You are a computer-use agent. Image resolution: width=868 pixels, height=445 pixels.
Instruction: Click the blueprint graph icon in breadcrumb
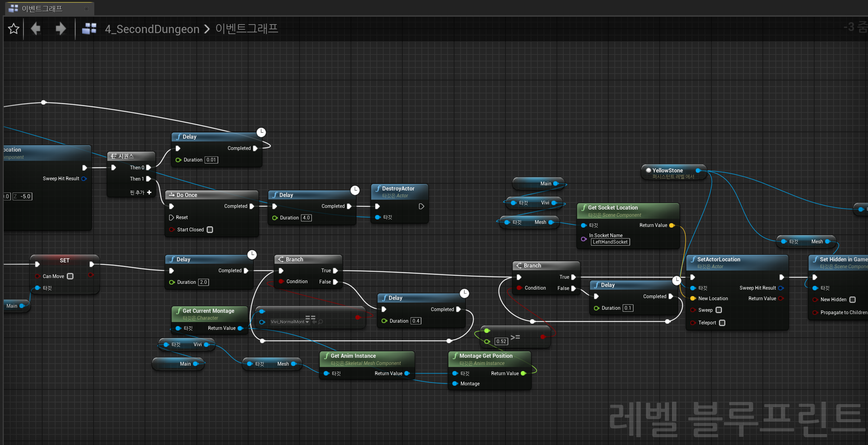coord(89,29)
